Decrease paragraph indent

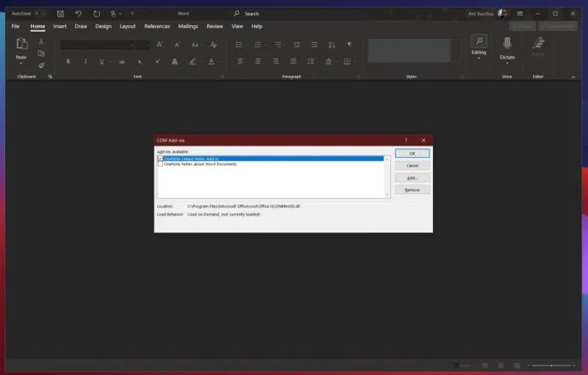pos(297,45)
